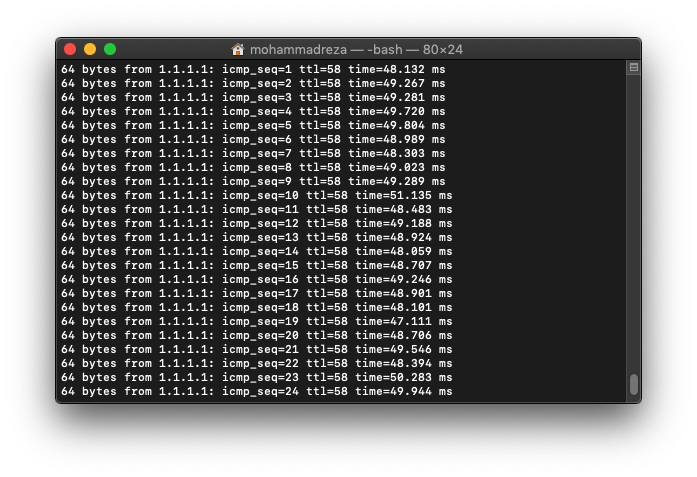Click the ping line with icmp_seq=22

257,363
